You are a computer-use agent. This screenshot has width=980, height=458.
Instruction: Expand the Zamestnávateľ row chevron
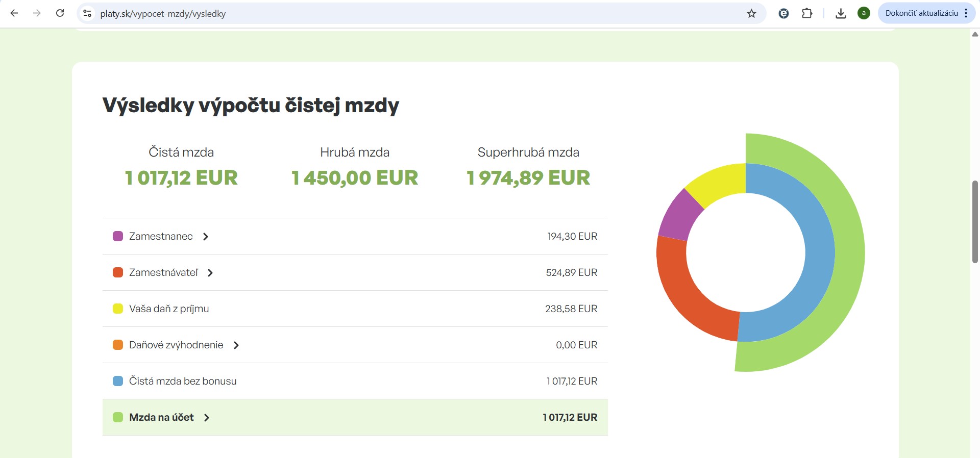[210, 273]
